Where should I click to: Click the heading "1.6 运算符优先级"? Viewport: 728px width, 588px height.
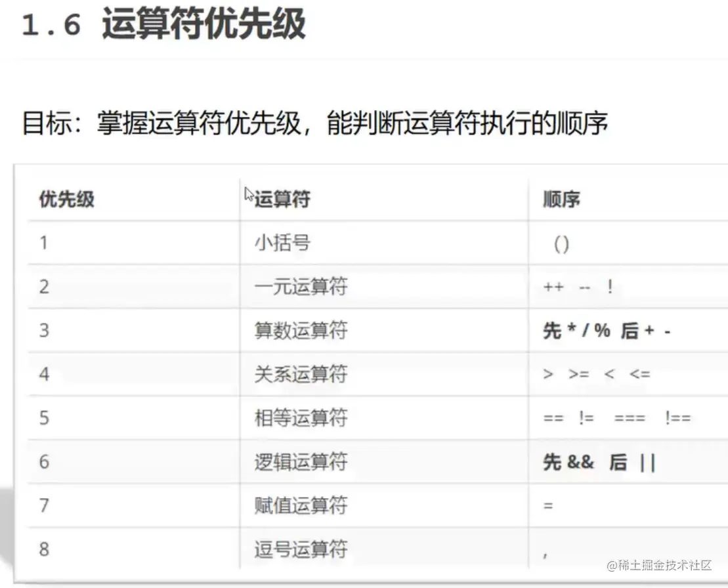click(163, 24)
